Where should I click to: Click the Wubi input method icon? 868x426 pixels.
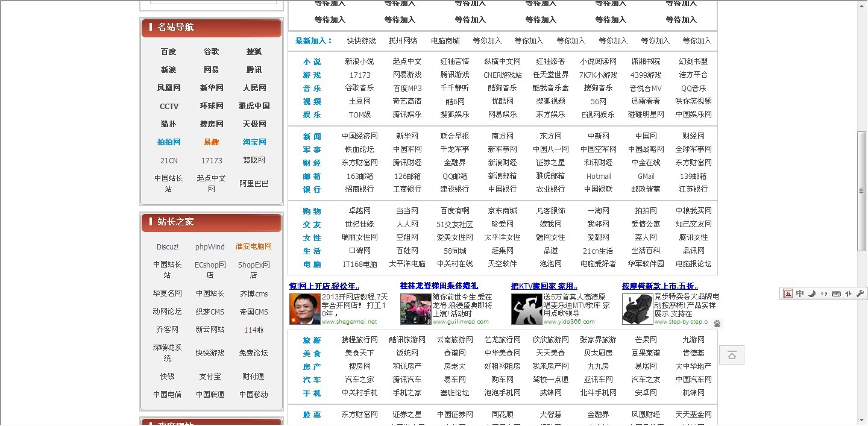point(788,293)
